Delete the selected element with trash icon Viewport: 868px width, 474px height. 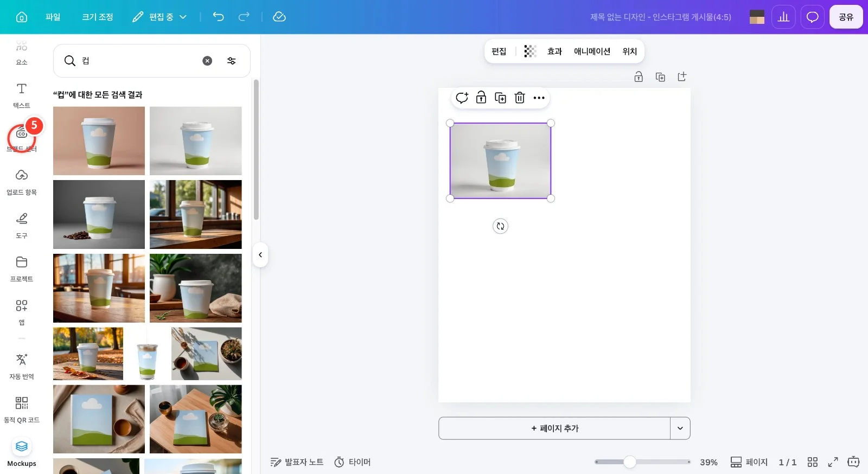click(x=520, y=98)
